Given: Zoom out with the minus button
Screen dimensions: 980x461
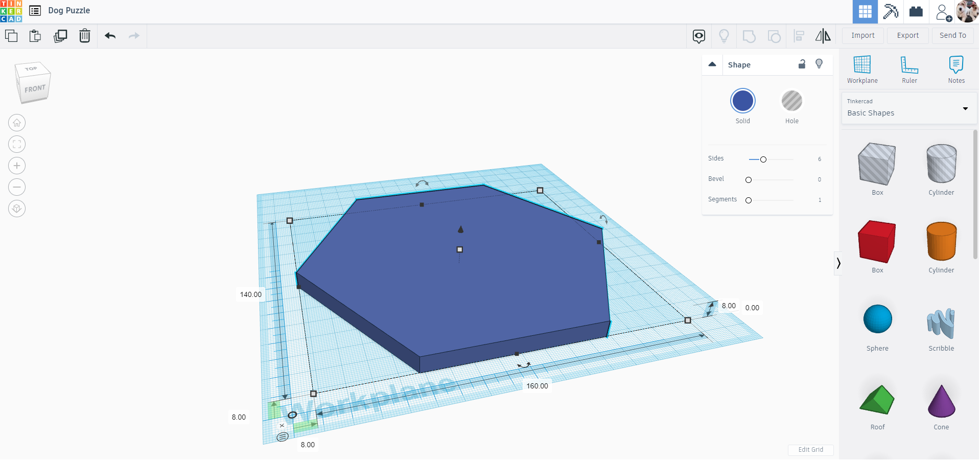Looking at the screenshot, I should 17,187.
